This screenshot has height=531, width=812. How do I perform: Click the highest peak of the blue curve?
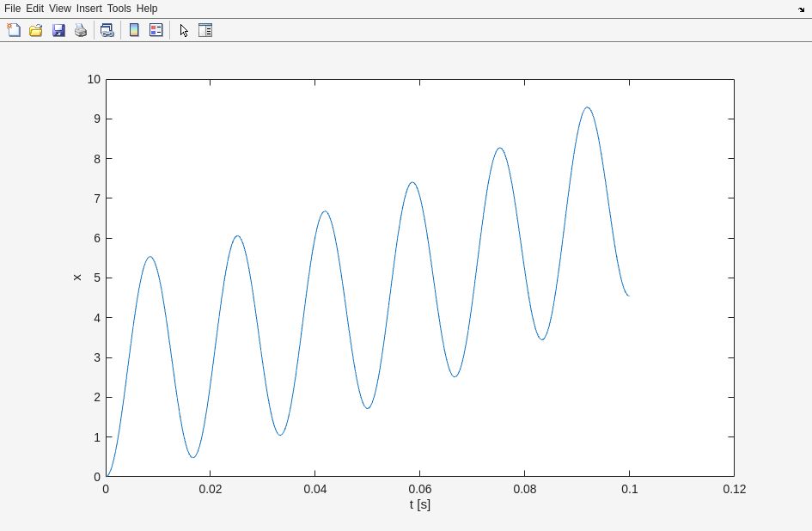tap(587, 107)
